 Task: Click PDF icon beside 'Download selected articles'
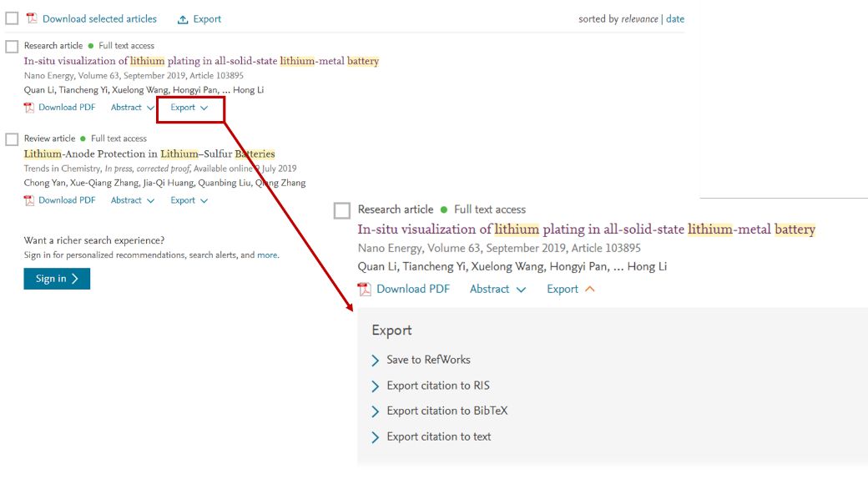[32, 18]
